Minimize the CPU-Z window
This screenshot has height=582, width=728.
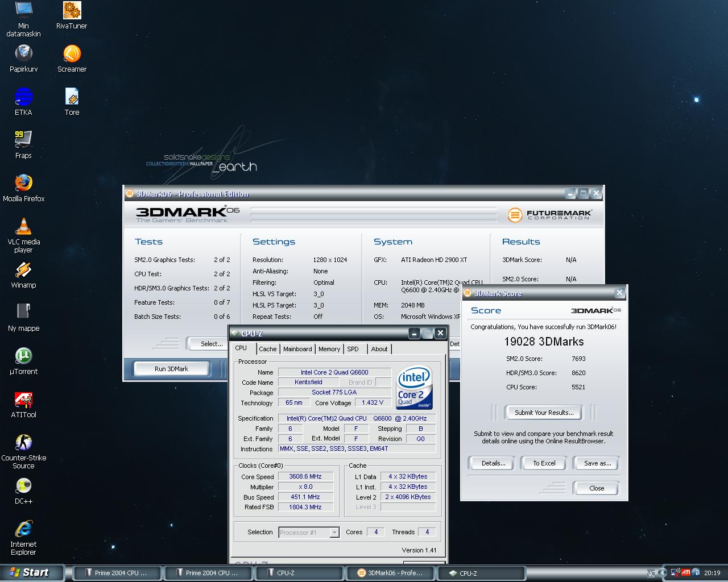(414, 334)
